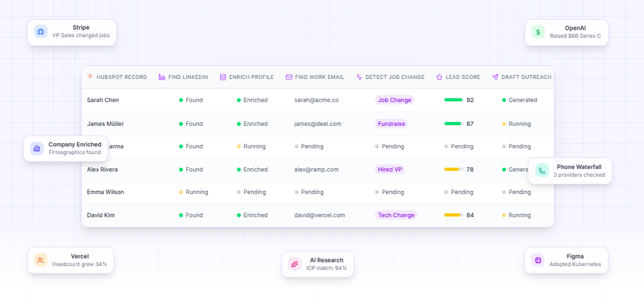Click the pulse icon beside Detect Job Change
This screenshot has width=644, height=298.
tap(359, 77)
